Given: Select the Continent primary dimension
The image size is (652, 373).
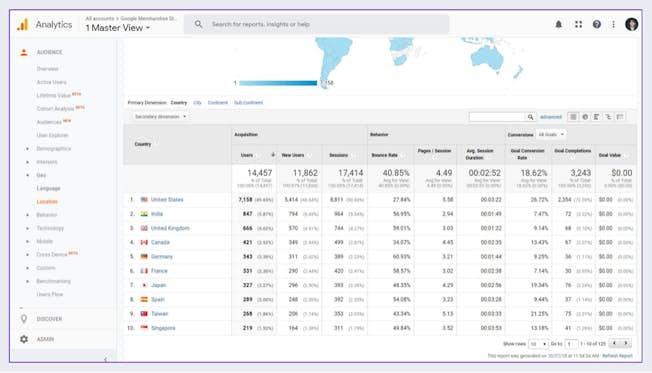Looking at the screenshot, I should 217,102.
